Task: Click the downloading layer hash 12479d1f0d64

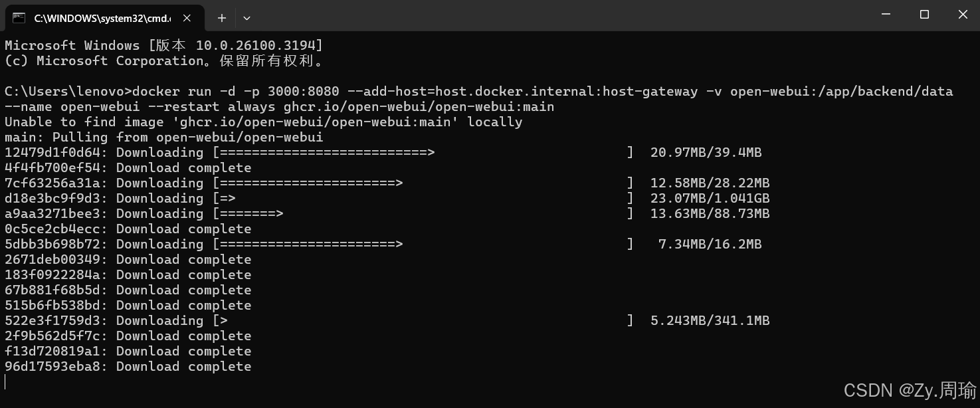Action: pos(53,152)
